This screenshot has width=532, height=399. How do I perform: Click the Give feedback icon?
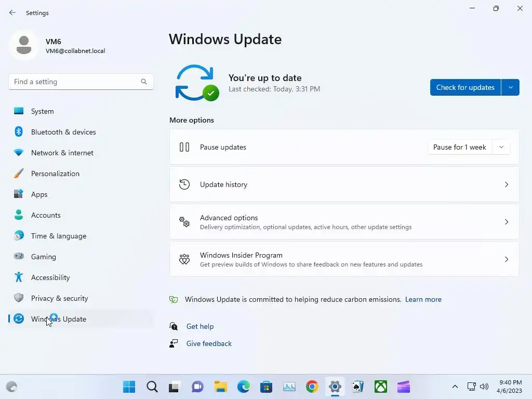(174, 343)
